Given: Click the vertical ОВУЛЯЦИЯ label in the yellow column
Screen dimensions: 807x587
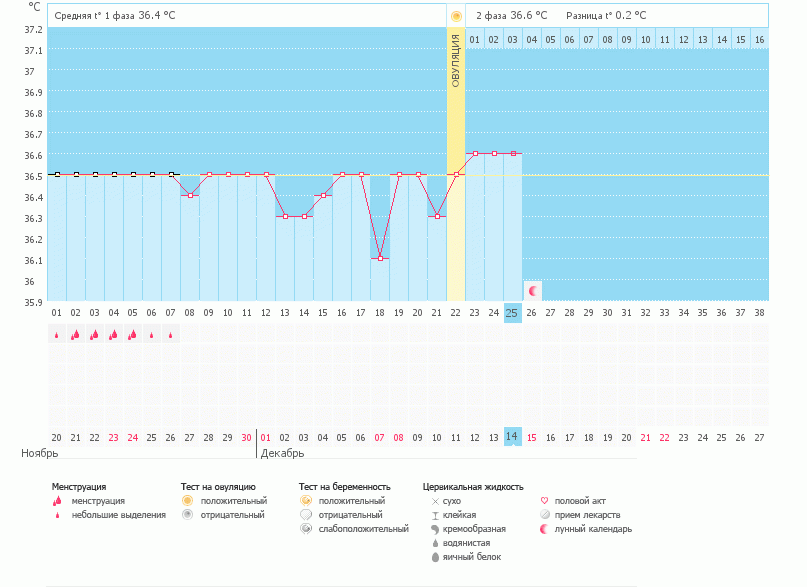Looking at the screenshot, I should click(455, 61).
